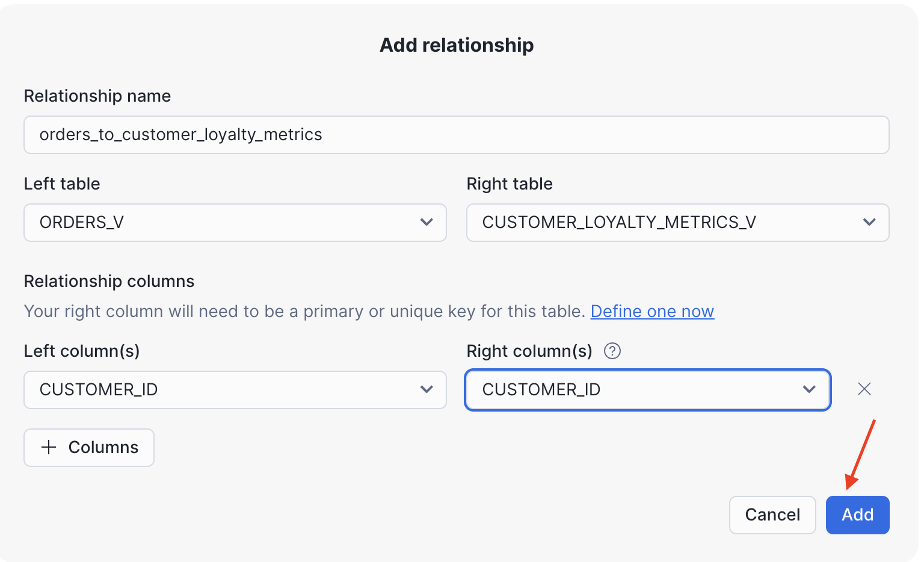Click the chevron on the right CUSTOMER_ID dropdown
924x562 pixels.
(x=809, y=389)
